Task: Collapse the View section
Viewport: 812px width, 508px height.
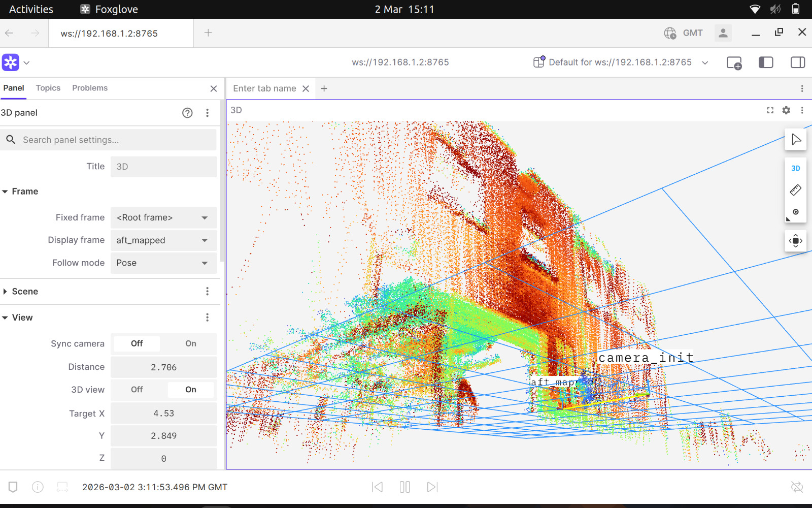Action: (x=6, y=317)
